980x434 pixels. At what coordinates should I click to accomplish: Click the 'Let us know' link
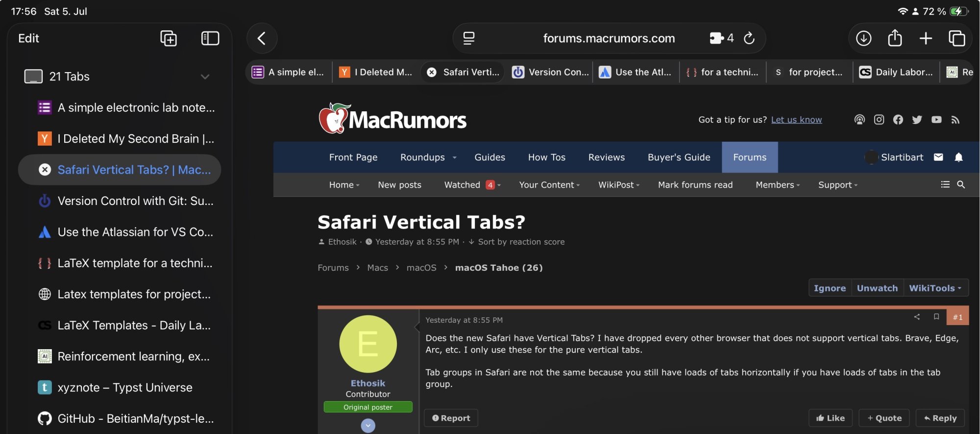pyautogui.click(x=796, y=120)
